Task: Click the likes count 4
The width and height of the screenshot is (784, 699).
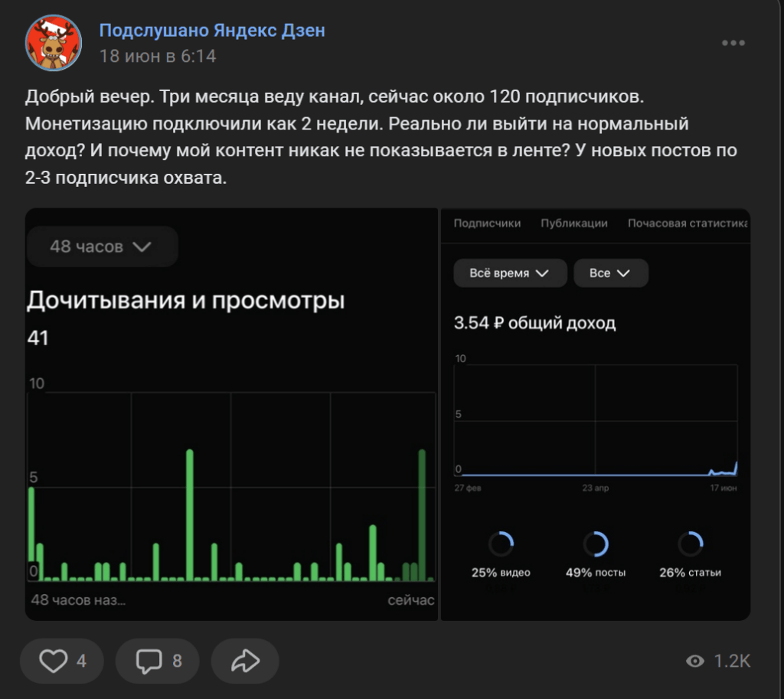Action: (x=81, y=661)
